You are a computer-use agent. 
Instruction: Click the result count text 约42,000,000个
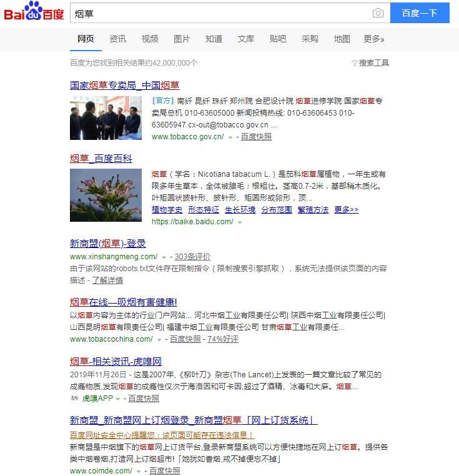tap(171, 63)
